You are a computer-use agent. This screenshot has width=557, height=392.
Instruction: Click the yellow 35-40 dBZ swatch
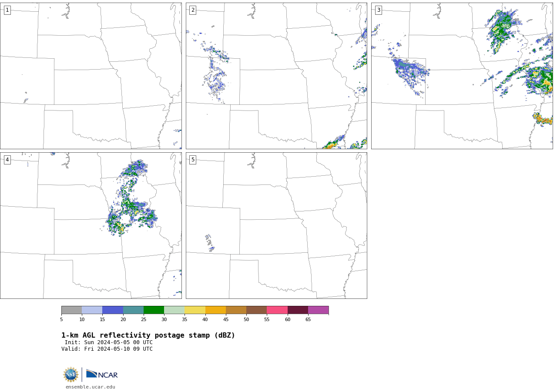coord(195,310)
